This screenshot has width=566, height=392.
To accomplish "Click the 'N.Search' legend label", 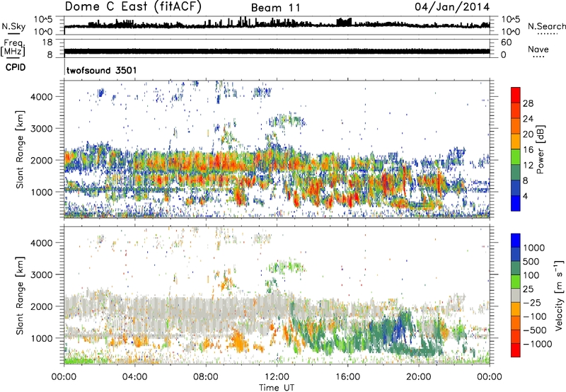I will tap(546, 26).
